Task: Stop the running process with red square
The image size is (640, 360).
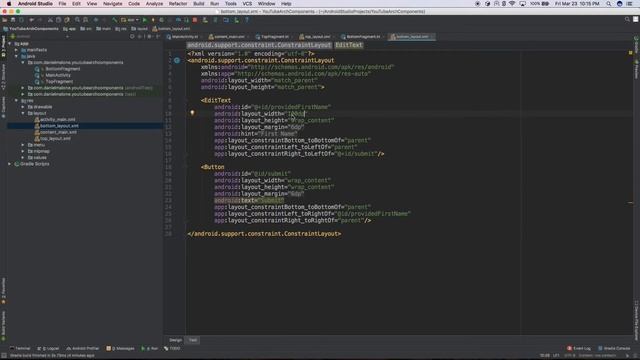Action: pyautogui.click(x=195, y=20)
